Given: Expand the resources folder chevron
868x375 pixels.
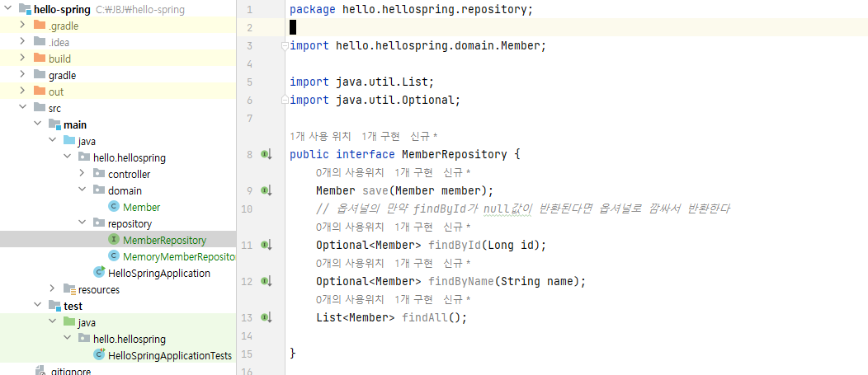Looking at the screenshot, I should (x=52, y=288).
